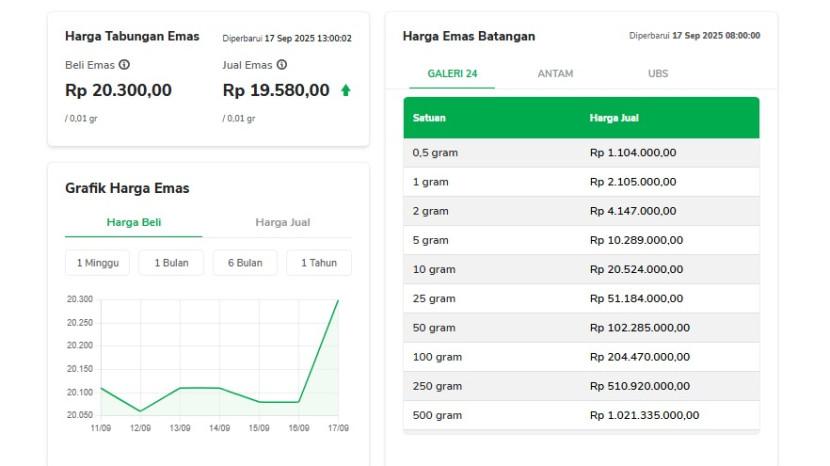Viewport: 830px width, 466px height.
Task: Click the 500 gram price row
Action: pyautogui.click(x=581, y=415)
